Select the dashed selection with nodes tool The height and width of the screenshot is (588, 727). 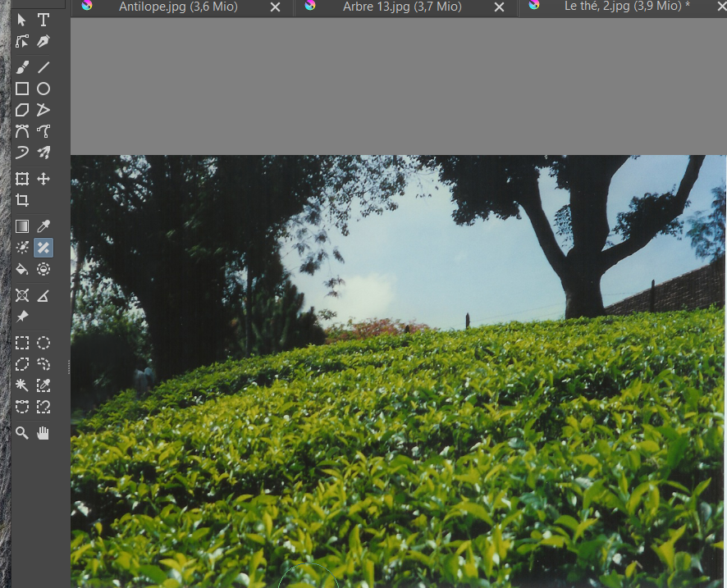click(22, 407)
